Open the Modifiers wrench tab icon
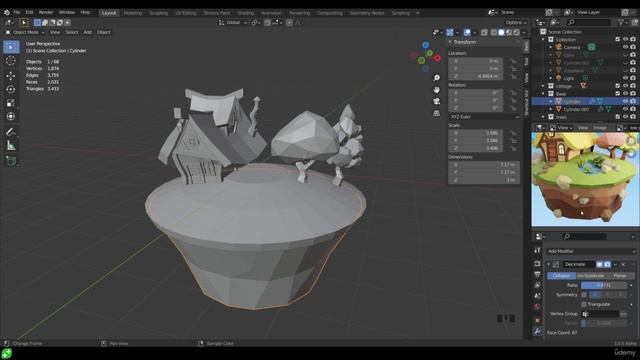The width and height of the screenshot is (640, 360). (537, 331)
